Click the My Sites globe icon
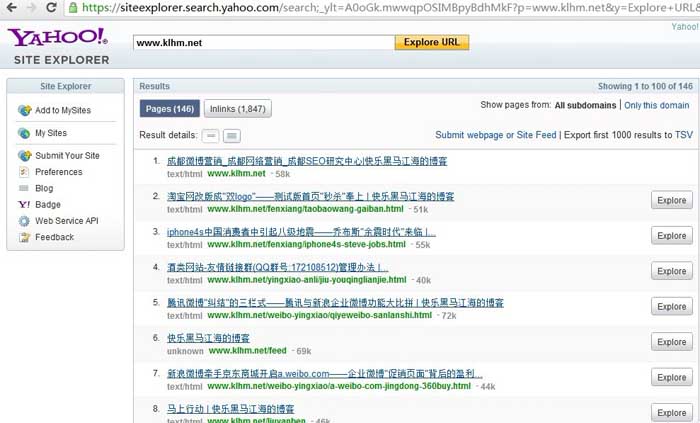The width and height of the screenshot is (700, 423). [24, 133]
